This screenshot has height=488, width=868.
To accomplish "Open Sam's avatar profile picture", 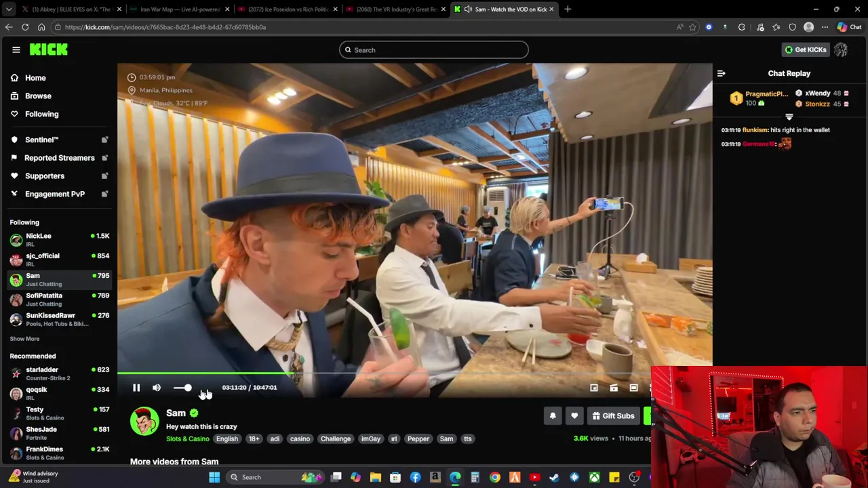I will pos(144,421).
